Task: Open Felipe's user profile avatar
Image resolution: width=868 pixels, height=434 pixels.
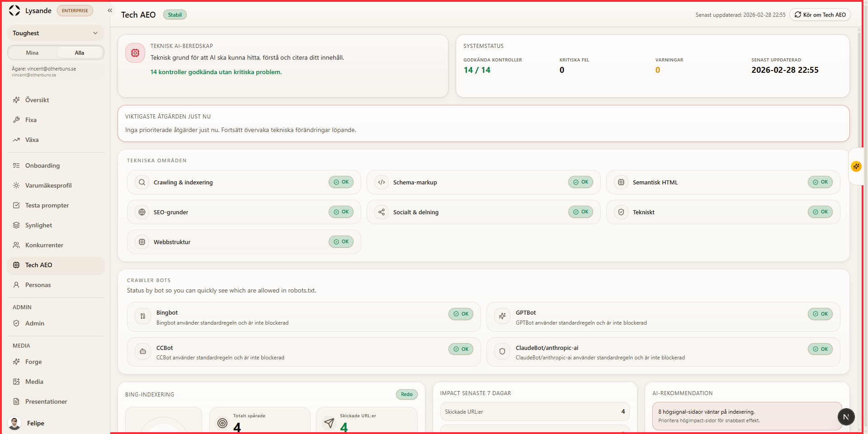Action: tap(15, 423)
